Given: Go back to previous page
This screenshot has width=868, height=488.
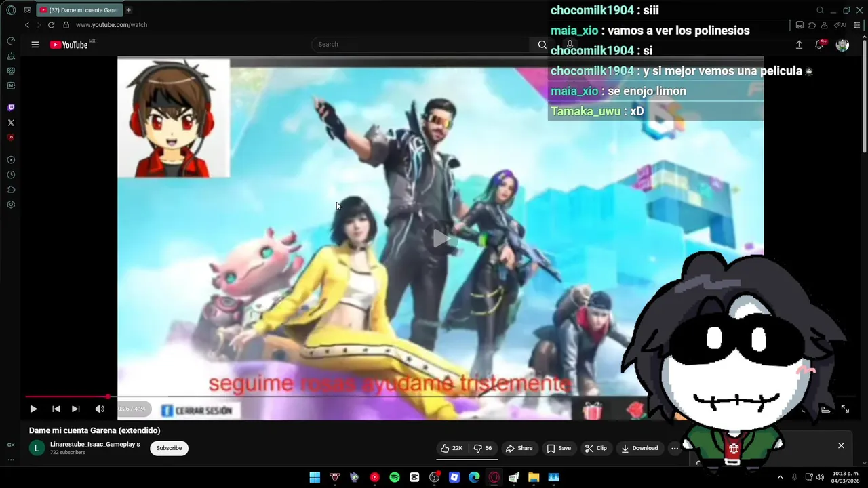Looking at the screenshot, I should (x=27, y=25).
